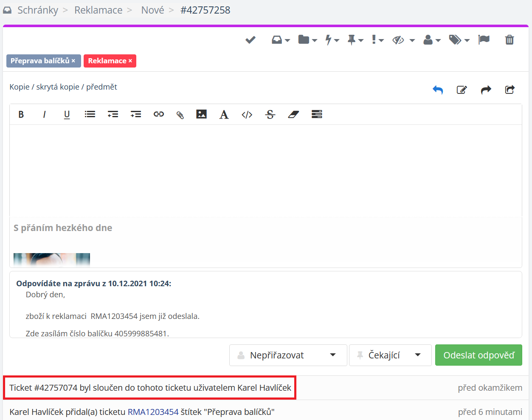Open the Čekající status dropdown

coord(390,355)
